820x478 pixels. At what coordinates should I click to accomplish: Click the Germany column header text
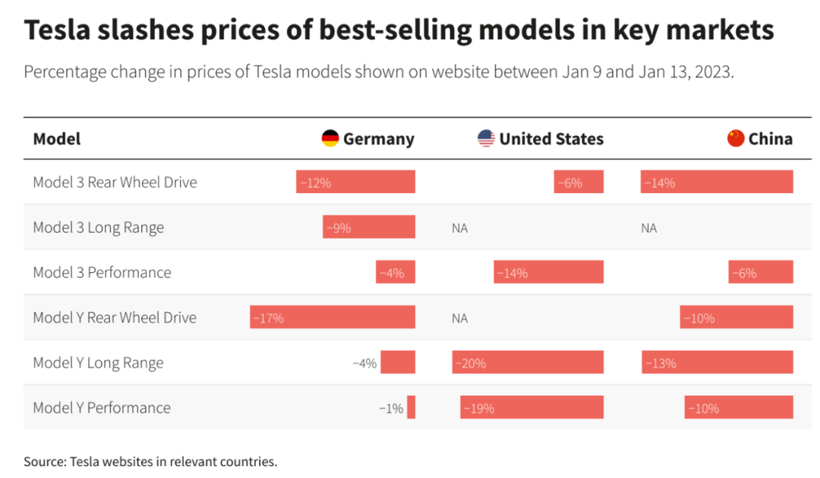[378, 139]
